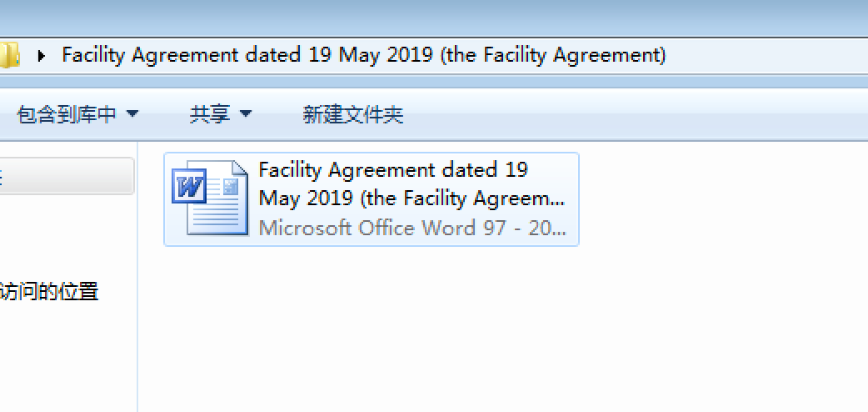Select the 访问的位置 item in the navigation pane
868x412 pixels.
(50, 292)
